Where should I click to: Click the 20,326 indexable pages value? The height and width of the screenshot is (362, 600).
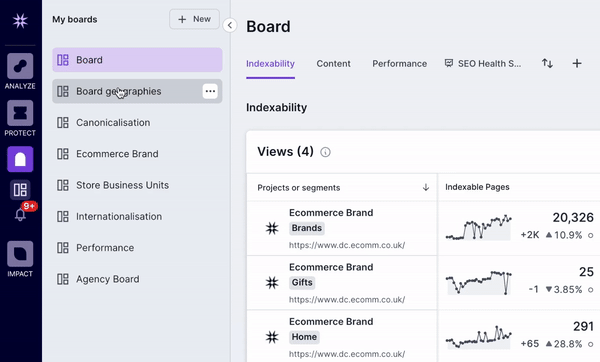pyautogui.click(x=573, y=217)
